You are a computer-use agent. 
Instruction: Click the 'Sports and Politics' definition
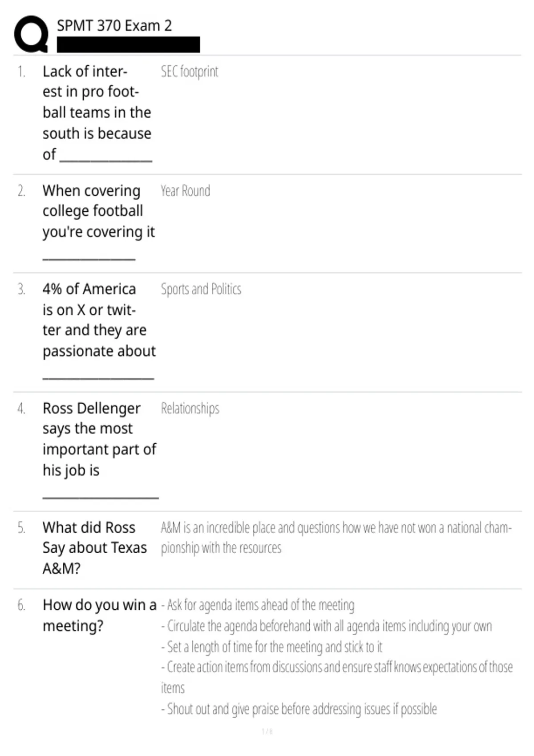click(201, 289)
